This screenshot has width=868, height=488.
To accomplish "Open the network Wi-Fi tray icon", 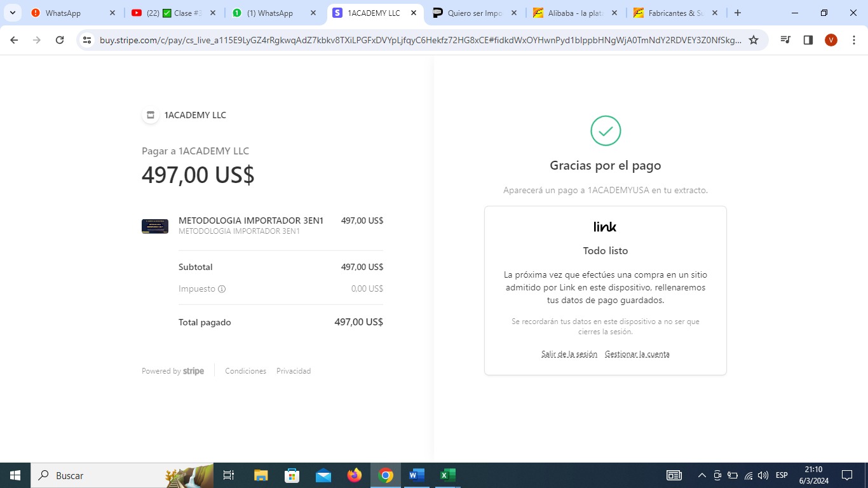I will coord(749,475).
